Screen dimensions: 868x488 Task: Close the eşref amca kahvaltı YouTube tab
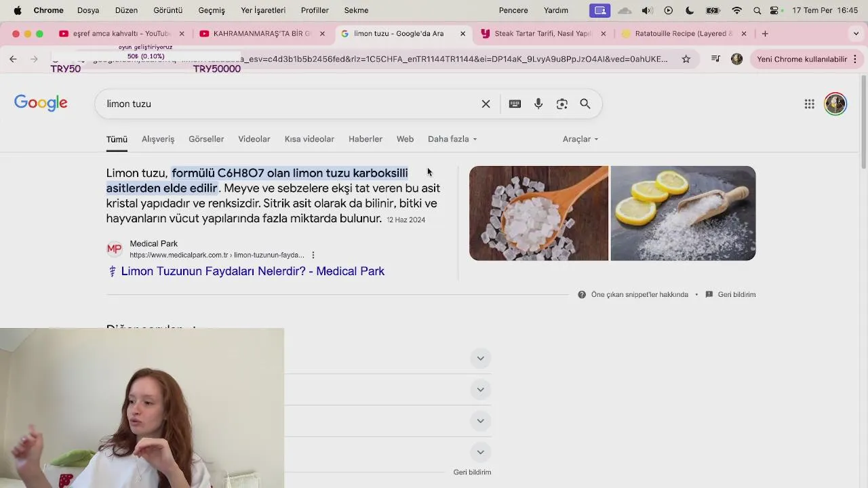pos(181,33)
